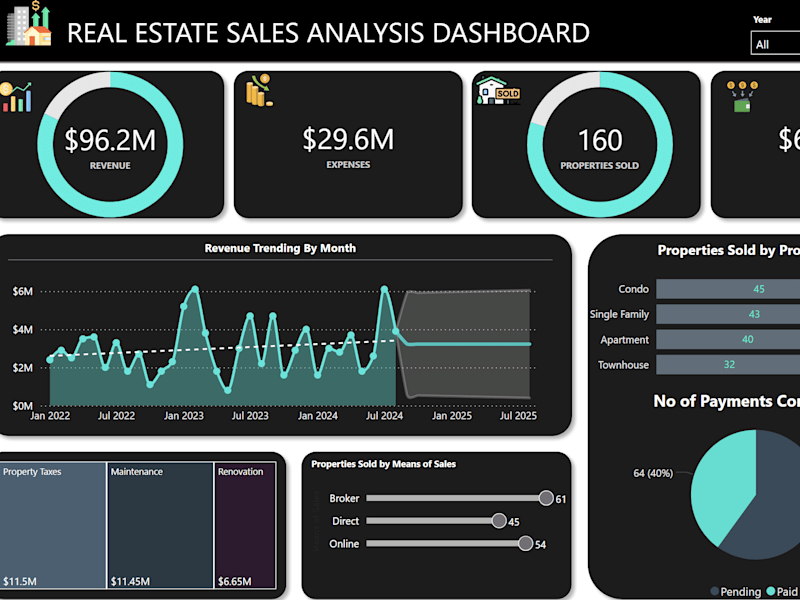Select the Townhouse bar
Screen dimensions: 800x600
point(728,364)
